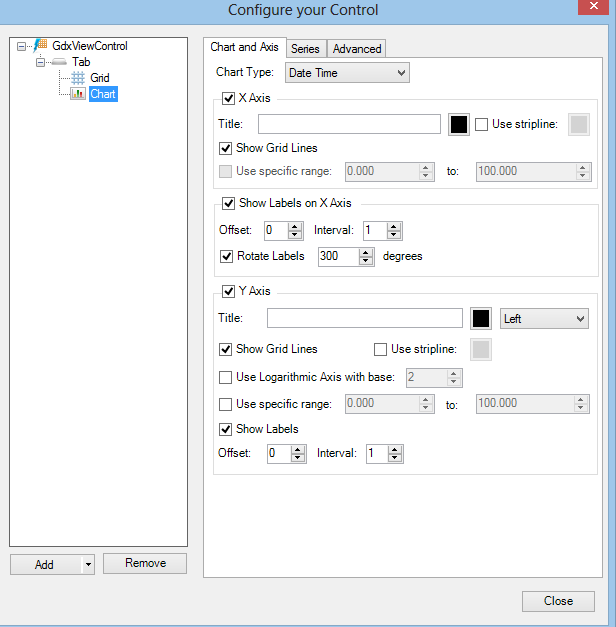Open the Y Axis position Left dropdown
Screen dimensions: 616x627
544,318
